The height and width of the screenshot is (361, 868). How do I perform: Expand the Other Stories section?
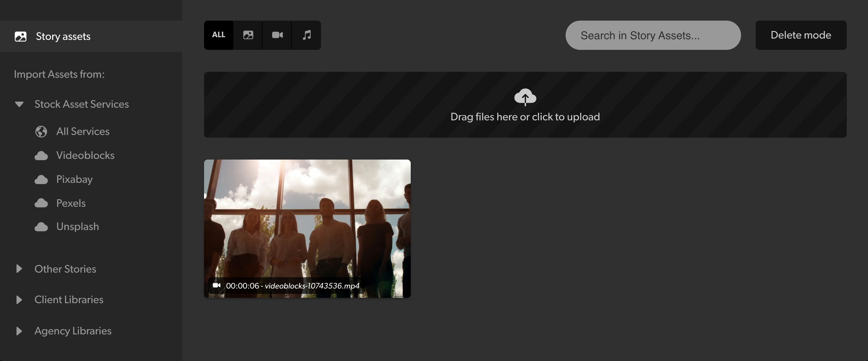(19, 269)
